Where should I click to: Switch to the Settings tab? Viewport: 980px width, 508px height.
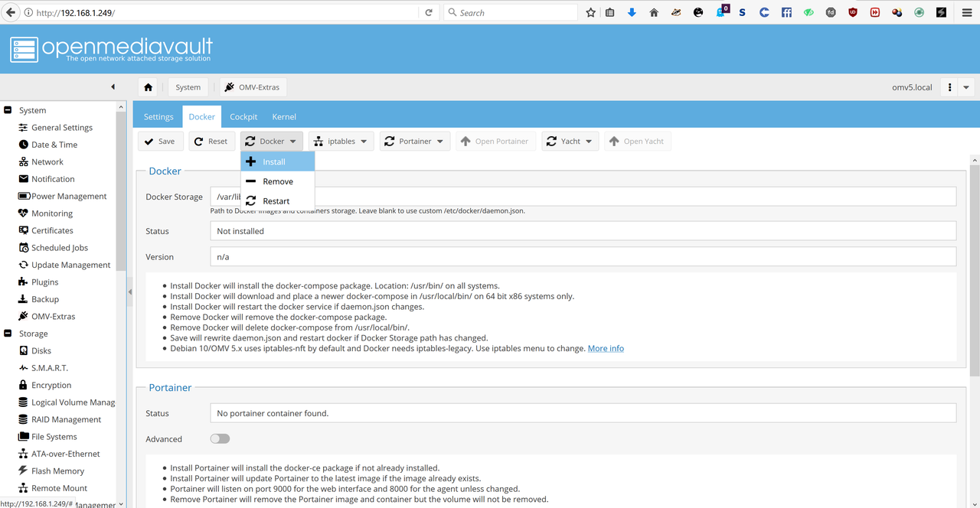(x=158, y=117)
